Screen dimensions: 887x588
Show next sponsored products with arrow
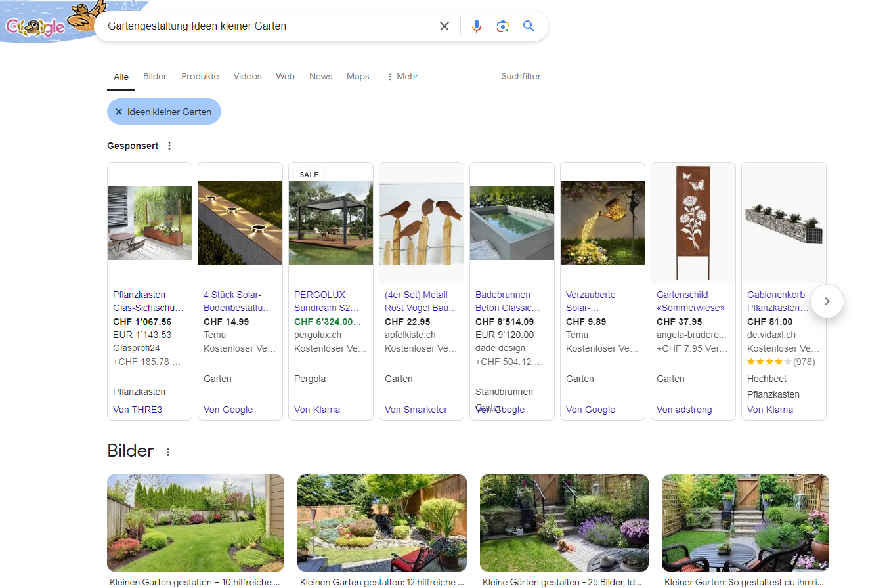point(827,301)
